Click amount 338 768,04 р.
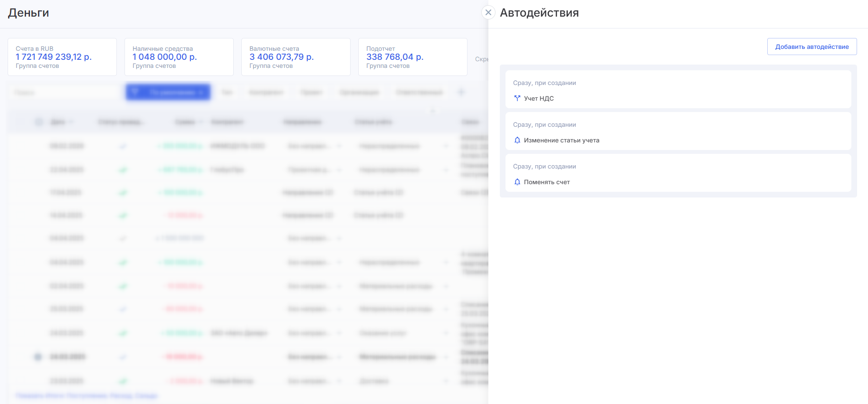868x404 pixels. (x=395, y=57)
